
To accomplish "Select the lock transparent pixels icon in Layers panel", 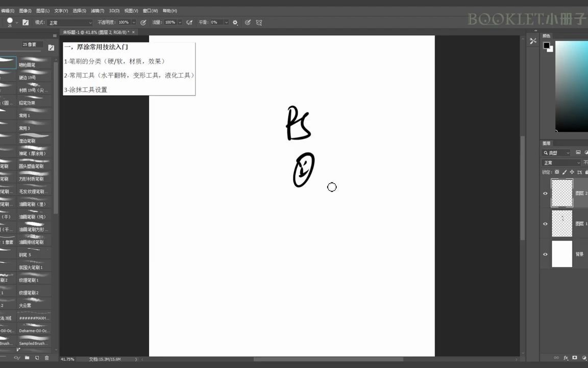I will pyautogui.click(x=557, y=172).
